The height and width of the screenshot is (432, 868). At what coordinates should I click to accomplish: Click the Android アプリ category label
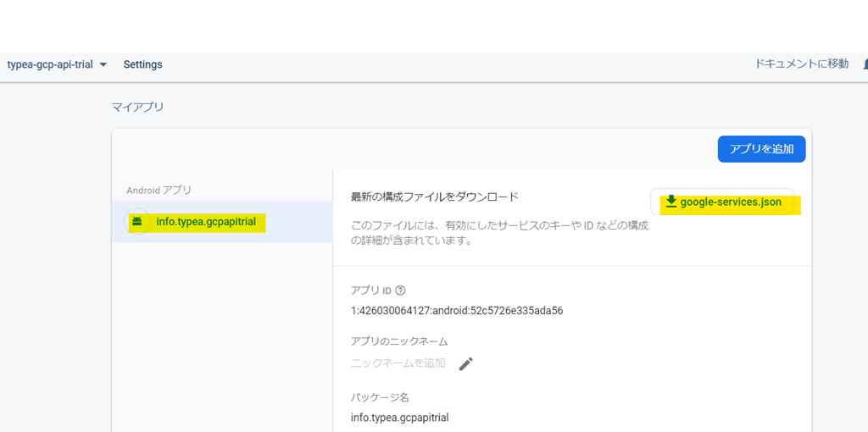tap(159, 191)
